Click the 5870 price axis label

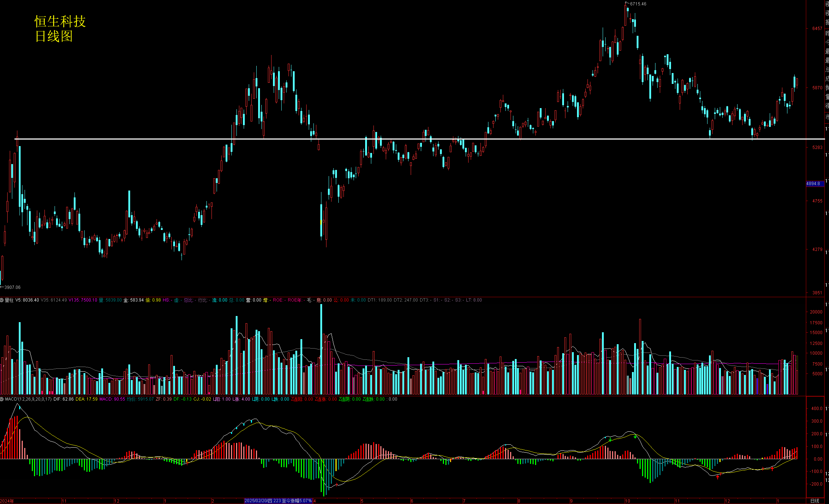pyautogui.click(x=817, y=88)
